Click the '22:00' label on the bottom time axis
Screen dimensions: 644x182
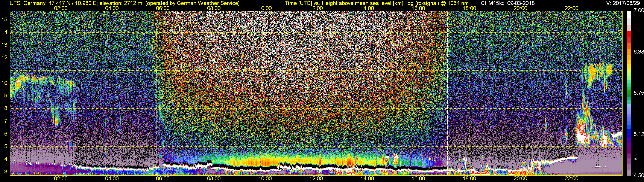click(571, 179)
